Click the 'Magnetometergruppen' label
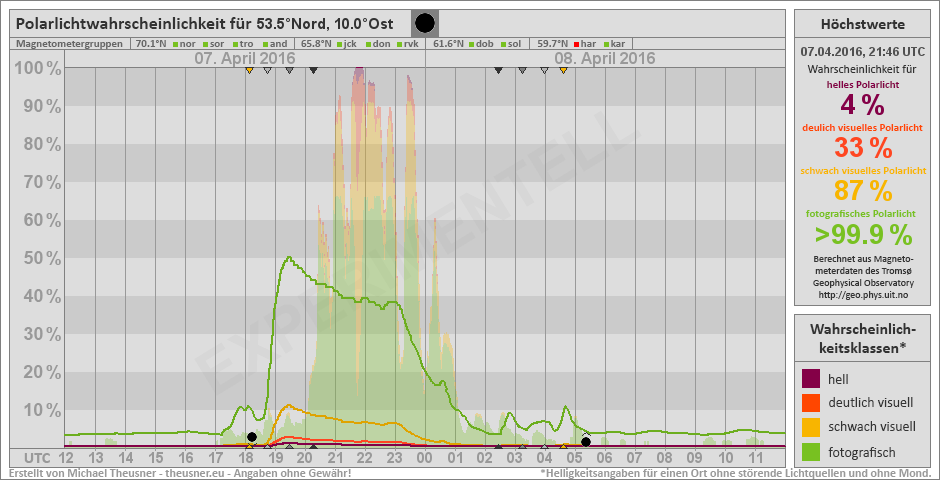This screenshot has height=480, width=940. pyautogui.click(x=70, y=44)
